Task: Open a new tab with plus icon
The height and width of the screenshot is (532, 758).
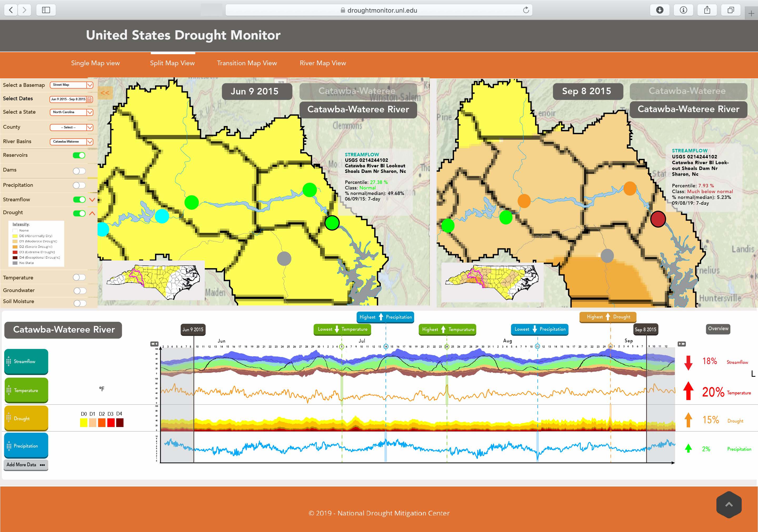Action: pyautogui.click(x=751, y=13)
